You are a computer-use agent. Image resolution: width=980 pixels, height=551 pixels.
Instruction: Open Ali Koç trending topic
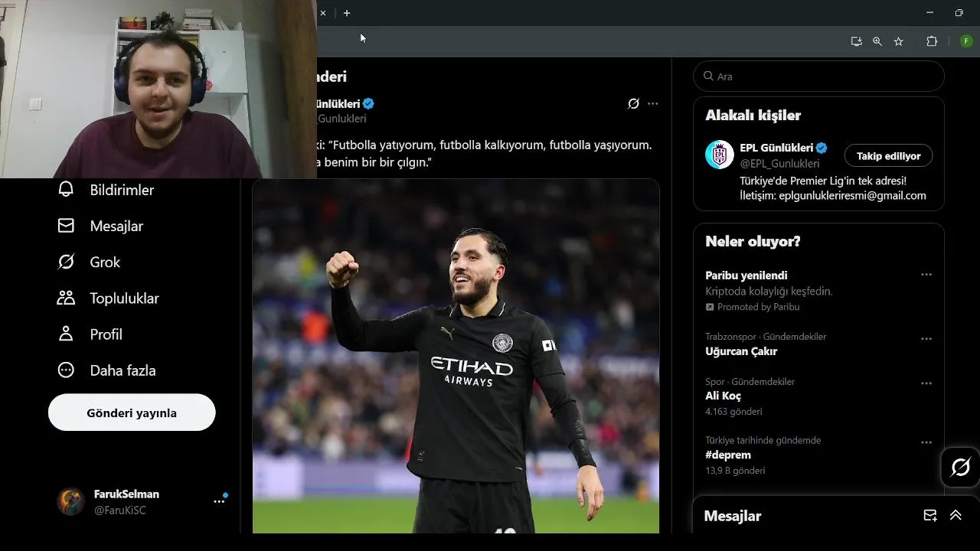tap(723, 396)
